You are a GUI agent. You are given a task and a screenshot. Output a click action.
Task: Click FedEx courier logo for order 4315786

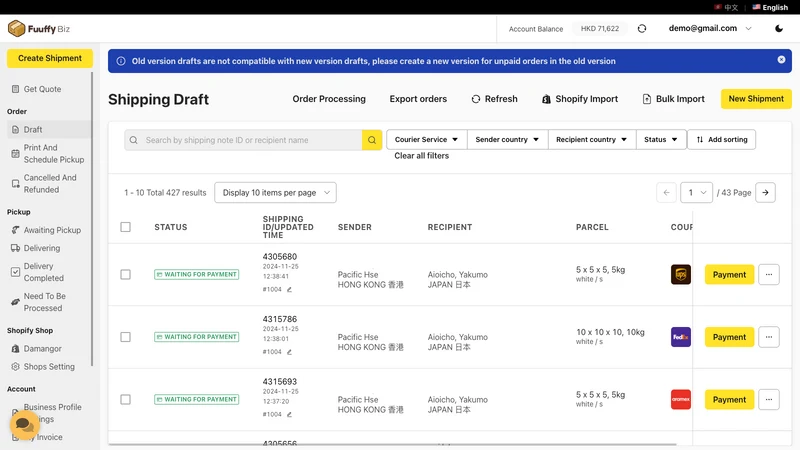coord(681,337)
